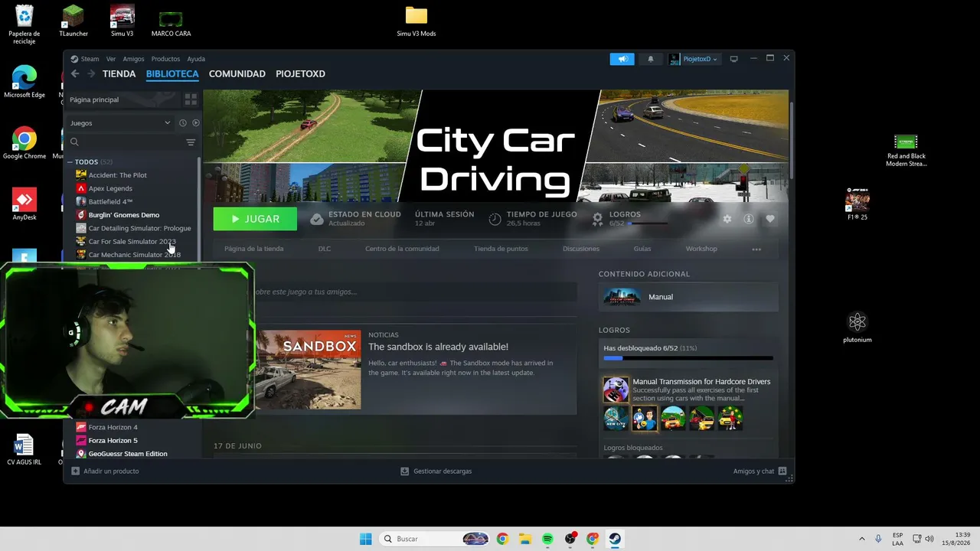
Task: Open the DLC link
Action: pyautogui.click(x=325, y=249)
